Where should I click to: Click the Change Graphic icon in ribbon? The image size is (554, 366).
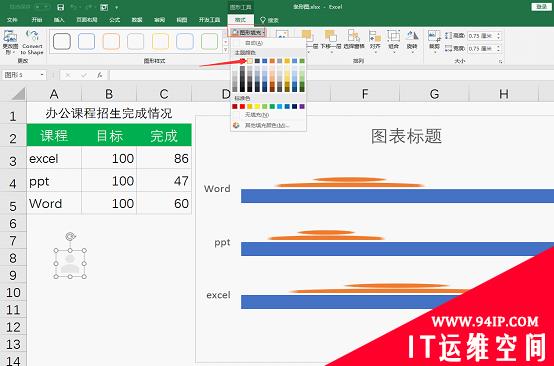(10, 42)
